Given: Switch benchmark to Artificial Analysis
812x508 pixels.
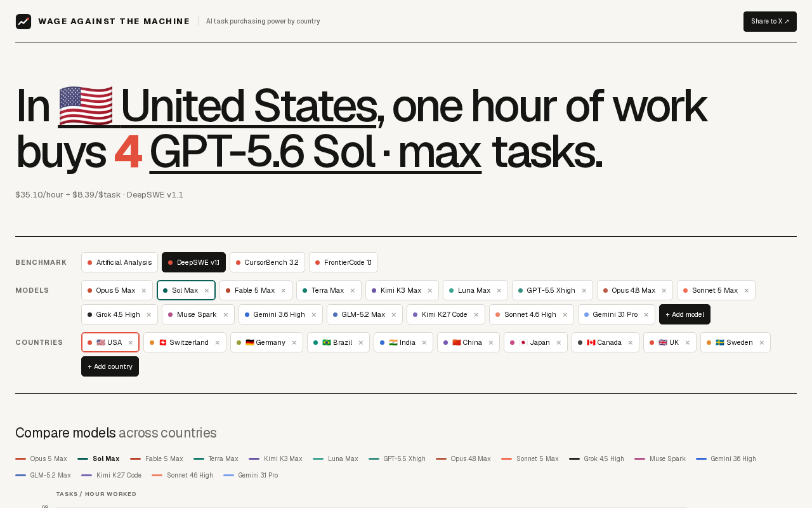Looking at the screenshot, I should pyautogui.click(x=119, y=262).
